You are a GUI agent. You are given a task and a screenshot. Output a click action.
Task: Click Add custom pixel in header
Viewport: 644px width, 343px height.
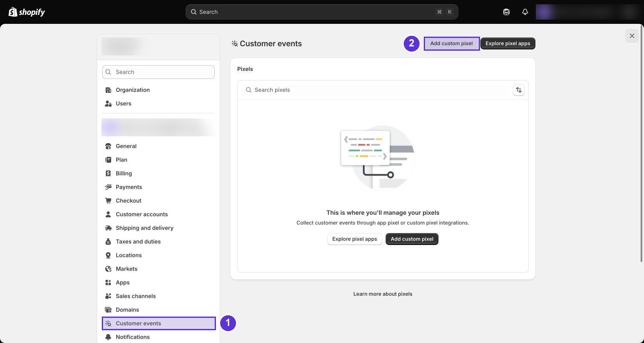(451, 43)
